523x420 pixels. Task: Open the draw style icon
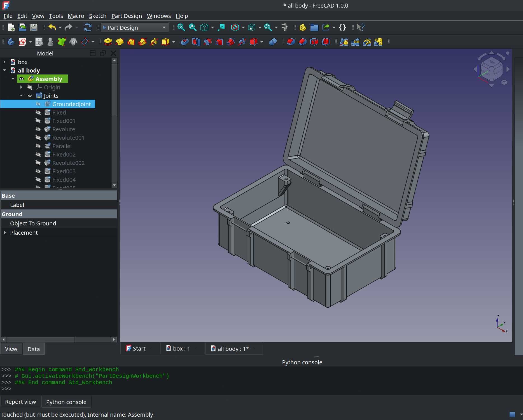click(x=235, y=27)
